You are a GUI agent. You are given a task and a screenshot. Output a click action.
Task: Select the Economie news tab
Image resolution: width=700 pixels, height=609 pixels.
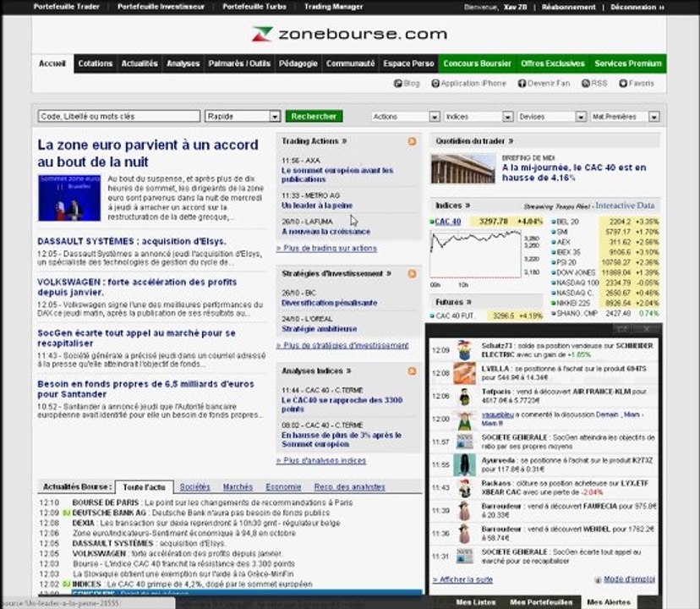[x=283, y=487]
